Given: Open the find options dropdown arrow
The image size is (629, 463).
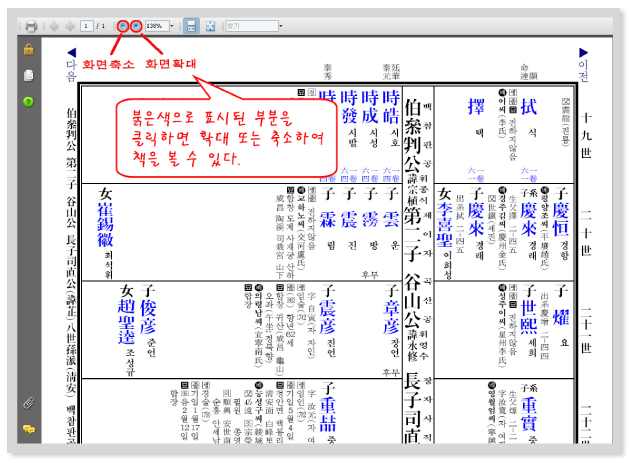Looking at the screenshot, I should point(281,26).
